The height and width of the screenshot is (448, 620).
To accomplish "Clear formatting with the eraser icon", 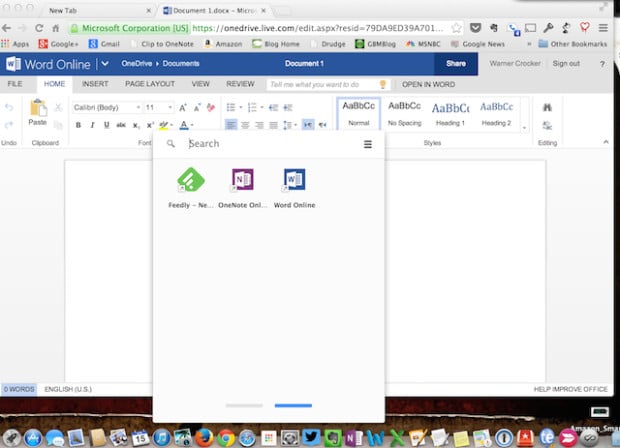I will (x=211, y=108).
